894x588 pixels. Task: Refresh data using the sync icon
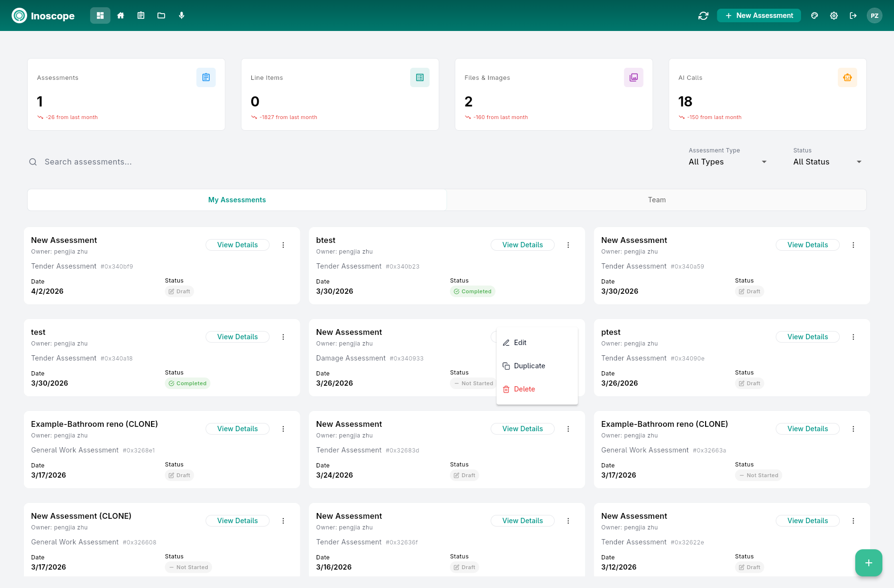[x=703, y=15]
